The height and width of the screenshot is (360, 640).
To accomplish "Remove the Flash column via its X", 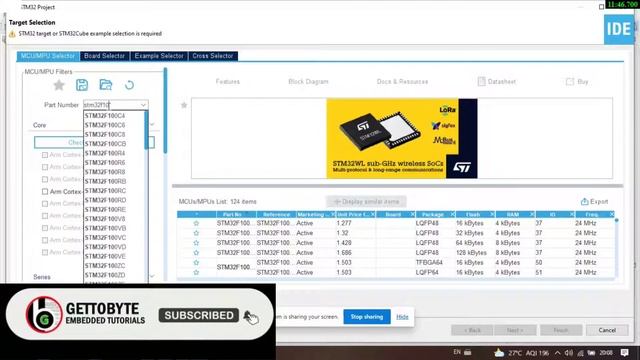I will click(492, 214).
